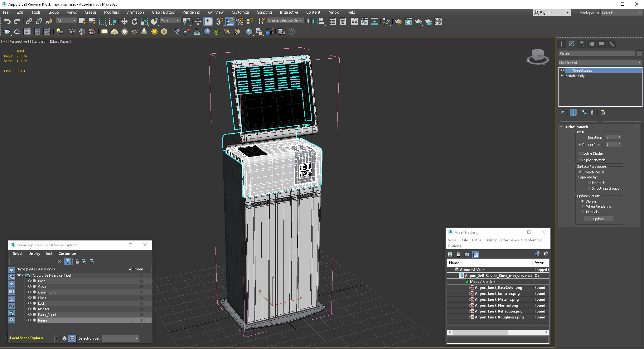Open the Rendering menu
Viewport: 644px width, 349px height.
coord(191,12)
